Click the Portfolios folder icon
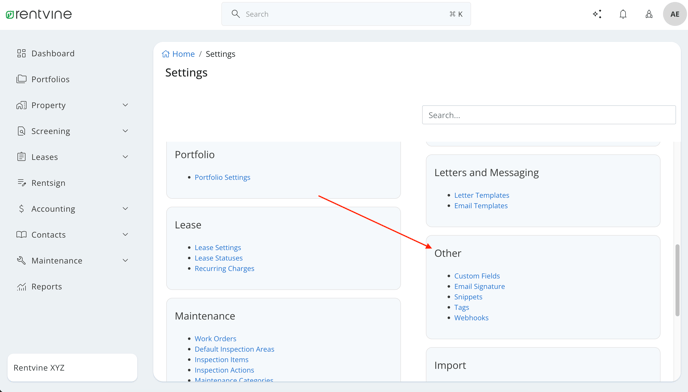Viewport: 688px width, 392px height. click(21, 79)
